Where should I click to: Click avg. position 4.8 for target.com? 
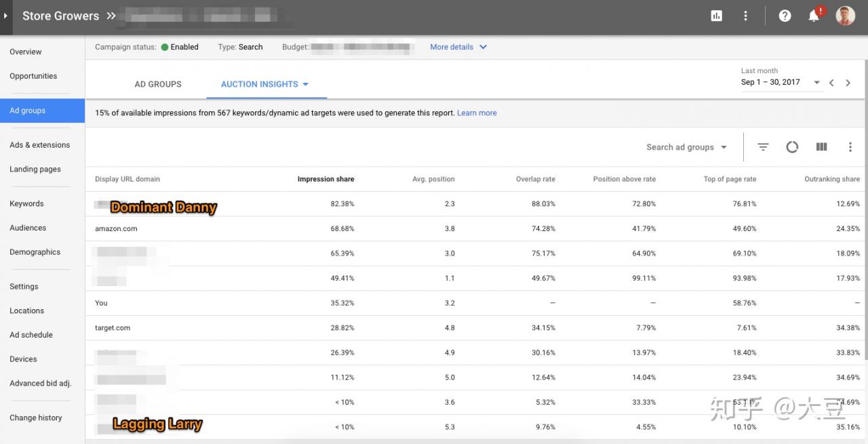(x=450, y=328)
